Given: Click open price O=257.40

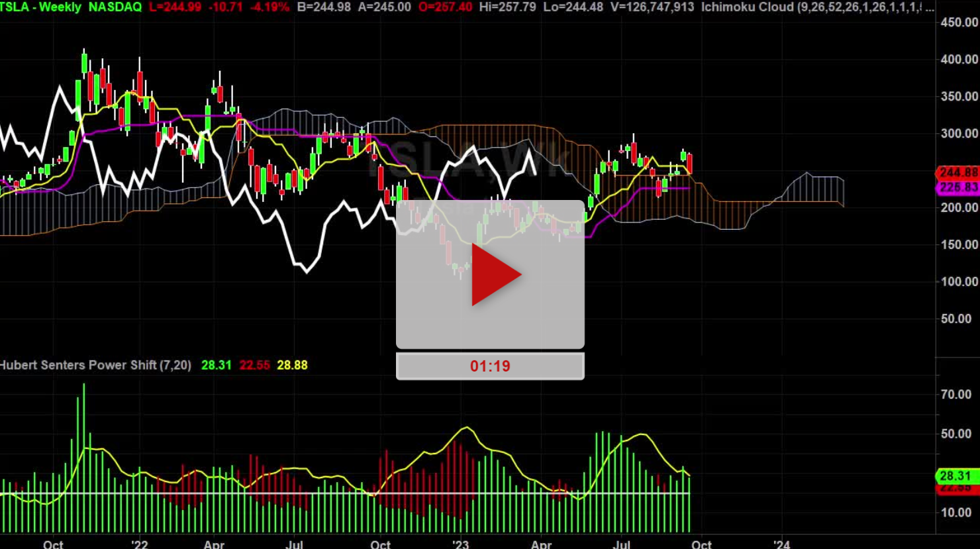Looking at the screenshot, I should click(x=445, y=7).
